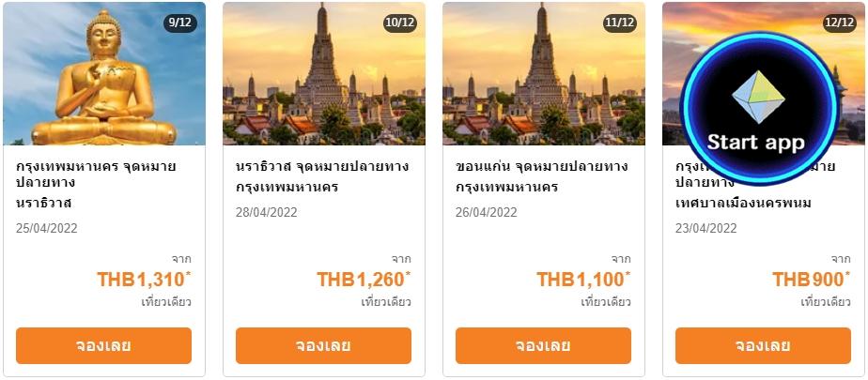
Task: Select the THB1,260 price label
Action: 363,280
